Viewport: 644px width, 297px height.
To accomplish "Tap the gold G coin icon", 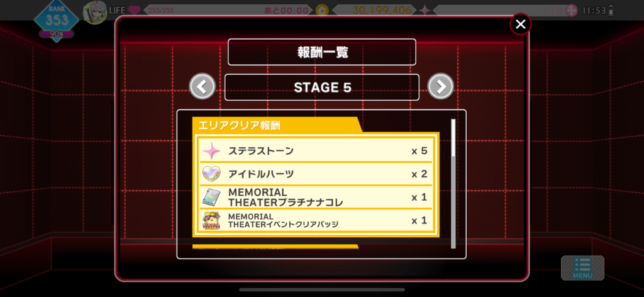I will pyautogui.click(x=323, y=10).
